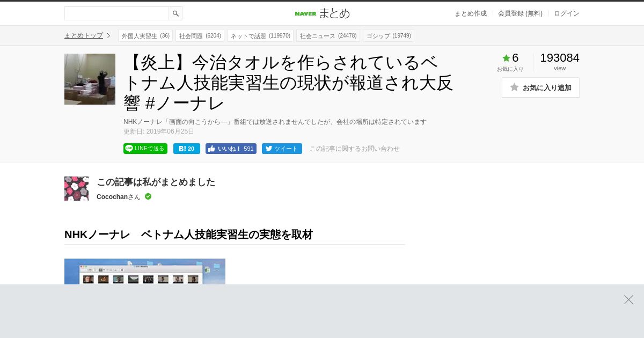Screen dimensions: 644x338
Task: Click the green favorites star count
Action: tap(510, 58)
